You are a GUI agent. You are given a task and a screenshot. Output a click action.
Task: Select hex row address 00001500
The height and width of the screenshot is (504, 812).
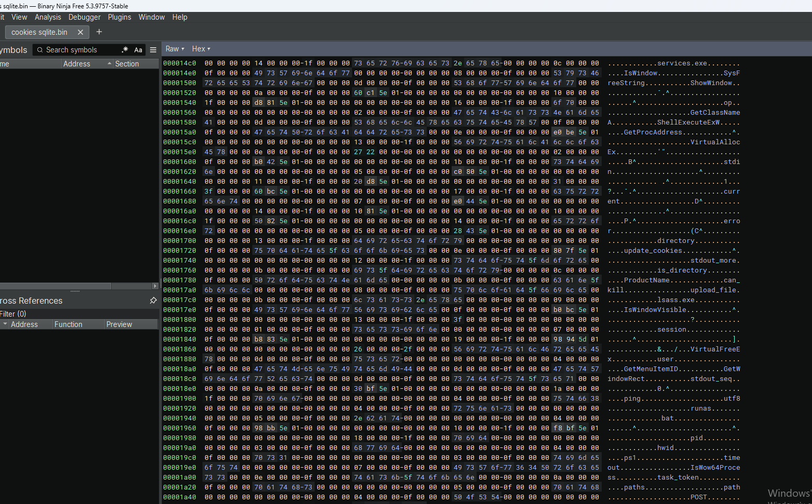tap(180, 83)
